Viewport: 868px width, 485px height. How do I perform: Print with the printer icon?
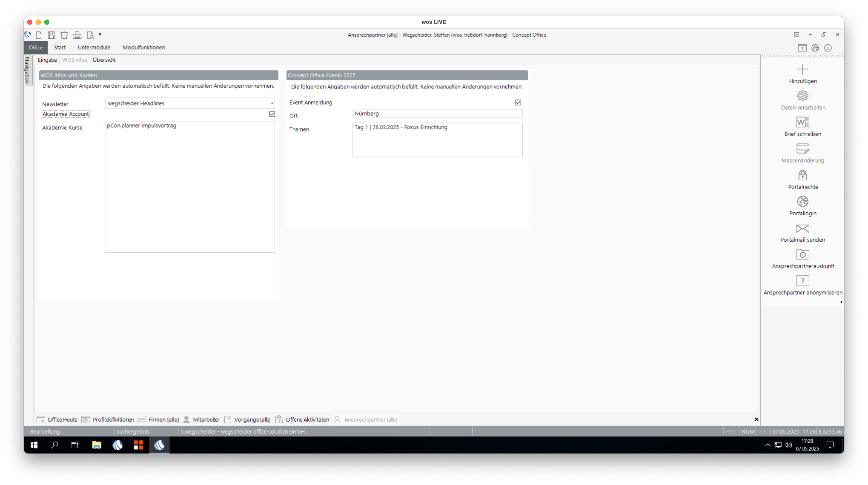pos(77,35)
